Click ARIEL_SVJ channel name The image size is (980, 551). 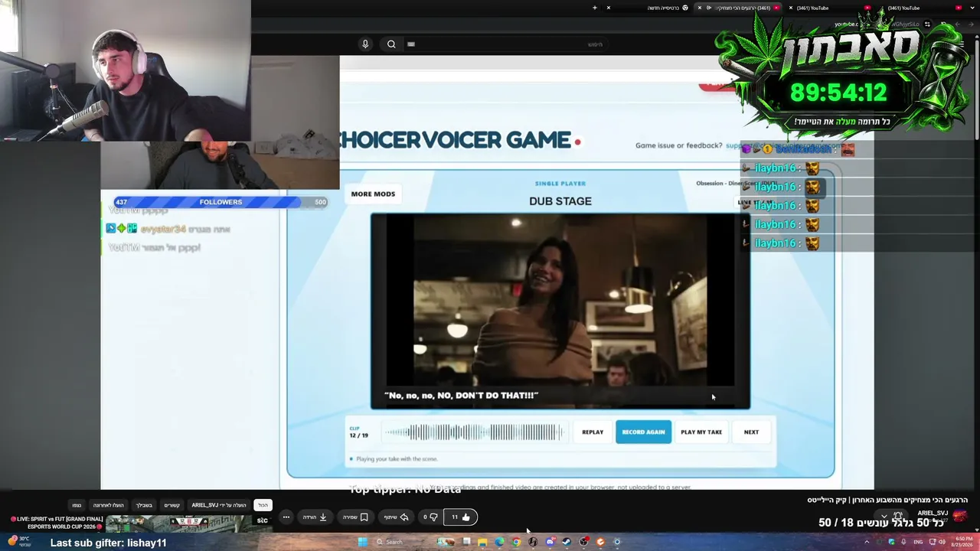point(933,513)
